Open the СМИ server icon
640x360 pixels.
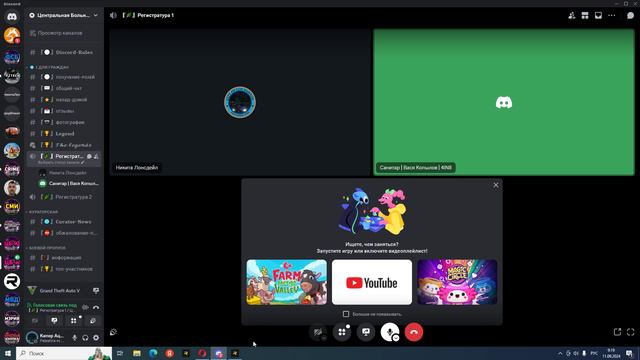coord(12,207)
